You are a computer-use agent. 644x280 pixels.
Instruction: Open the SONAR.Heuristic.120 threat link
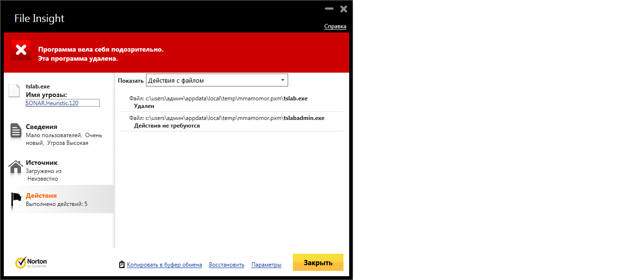(52, 103)
